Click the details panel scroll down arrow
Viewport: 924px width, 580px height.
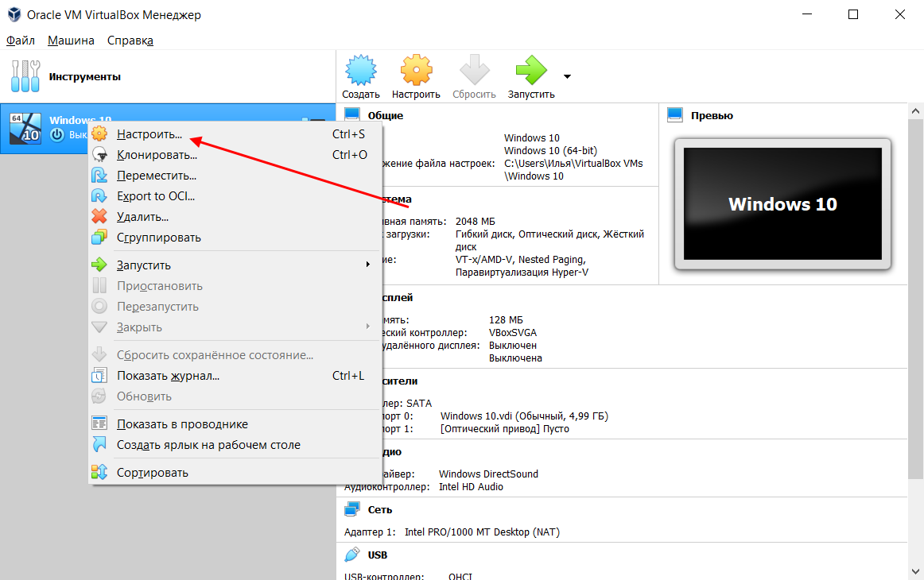pyautogui.click(x=916, y=571)
